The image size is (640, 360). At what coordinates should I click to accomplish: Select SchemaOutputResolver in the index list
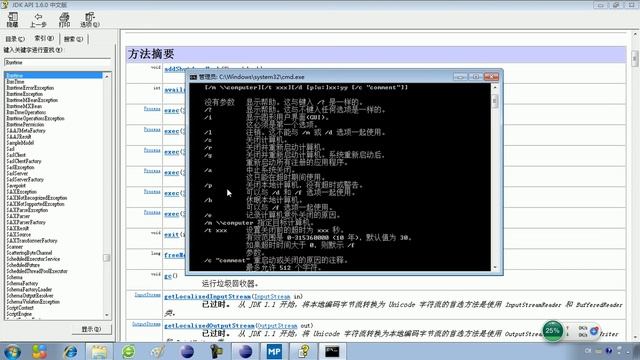click(30, 296)
